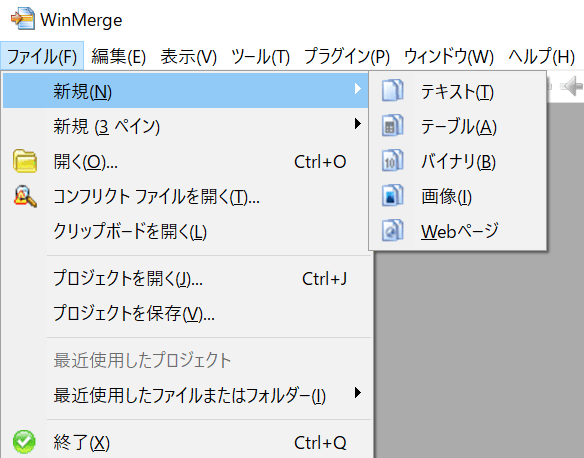Open the ヘルプ(H) menu
584x458 pixels.
542,57
